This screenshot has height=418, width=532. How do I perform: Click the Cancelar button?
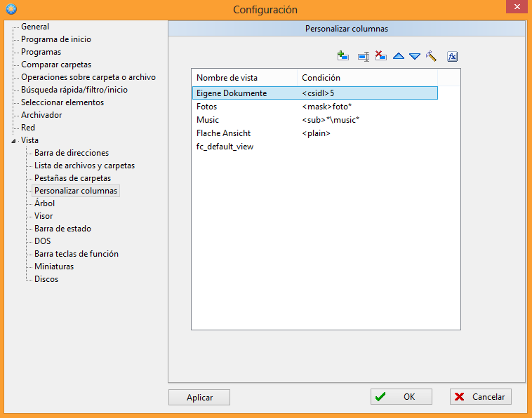click(x=481, y=397)
